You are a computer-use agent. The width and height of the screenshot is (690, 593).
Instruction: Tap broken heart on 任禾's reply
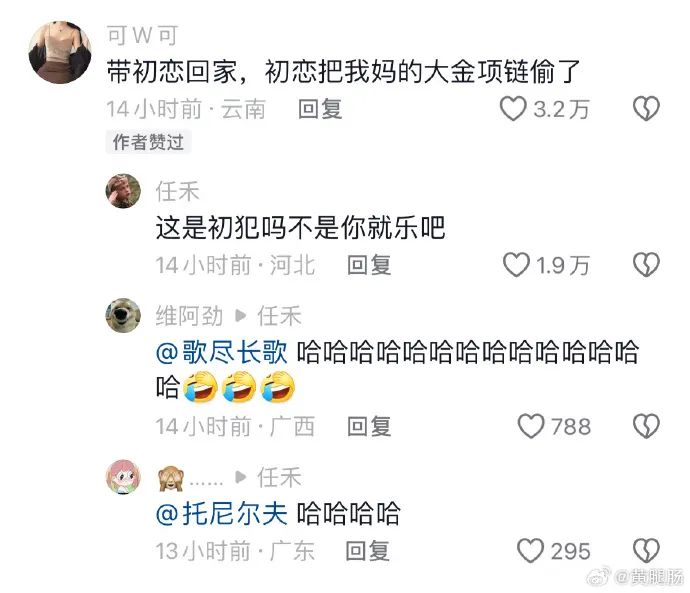(x=646, y=265)
